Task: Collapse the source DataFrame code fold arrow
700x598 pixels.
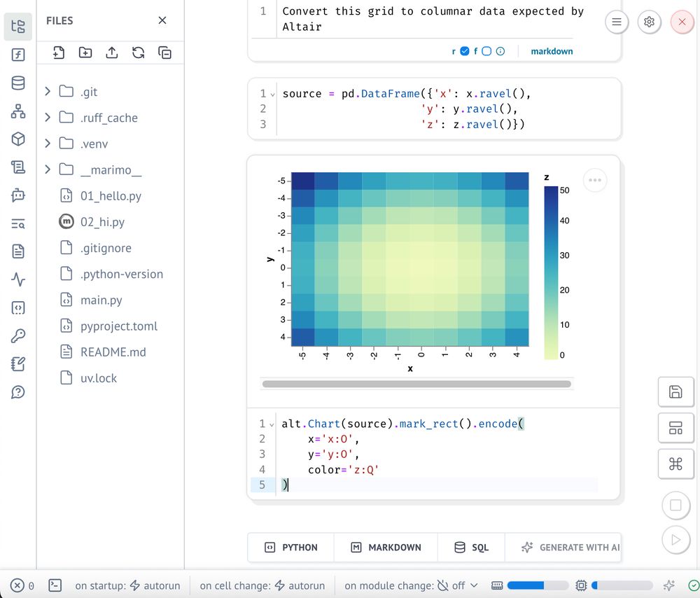Action: tap(272, 95)
